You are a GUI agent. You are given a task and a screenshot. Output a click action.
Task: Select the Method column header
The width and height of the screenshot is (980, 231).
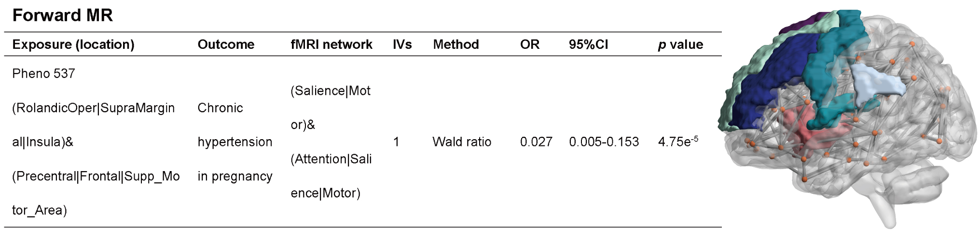coord(455,44)
